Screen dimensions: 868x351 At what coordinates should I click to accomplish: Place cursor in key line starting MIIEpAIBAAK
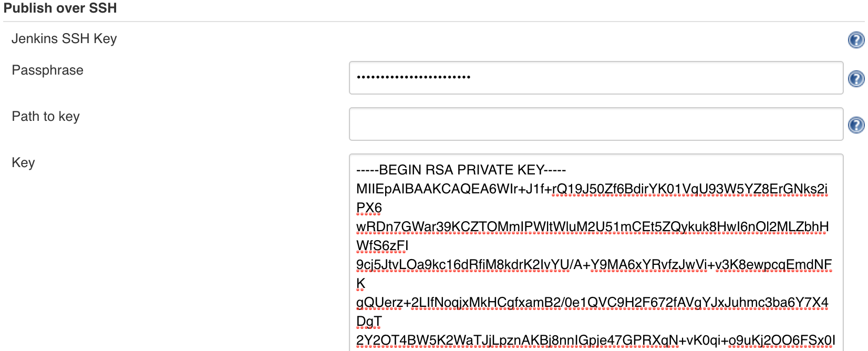(x=592, y=189)
